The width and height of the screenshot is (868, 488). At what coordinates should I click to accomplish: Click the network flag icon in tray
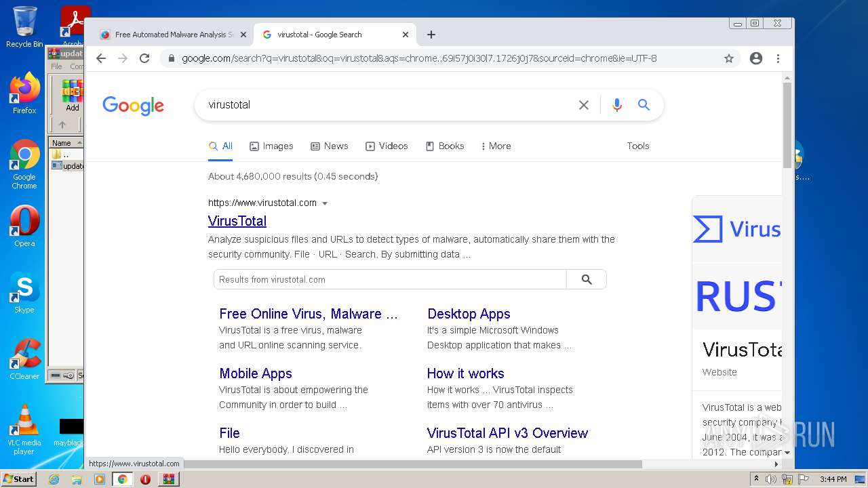tap(804, 479)
